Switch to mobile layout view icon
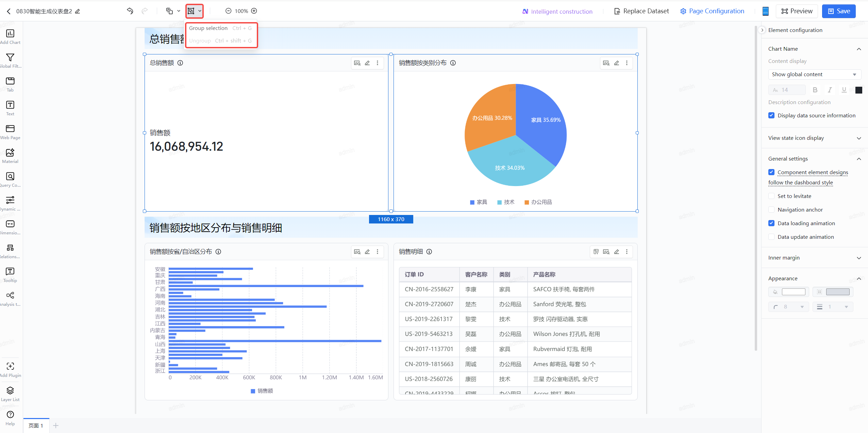868x433 pixels. tap(766, 11)
